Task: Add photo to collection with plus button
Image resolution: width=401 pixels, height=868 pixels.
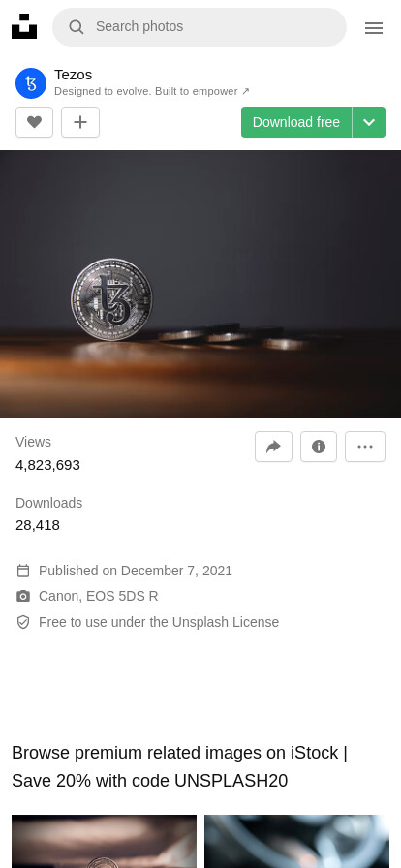Action: click(x=80, y=122)
